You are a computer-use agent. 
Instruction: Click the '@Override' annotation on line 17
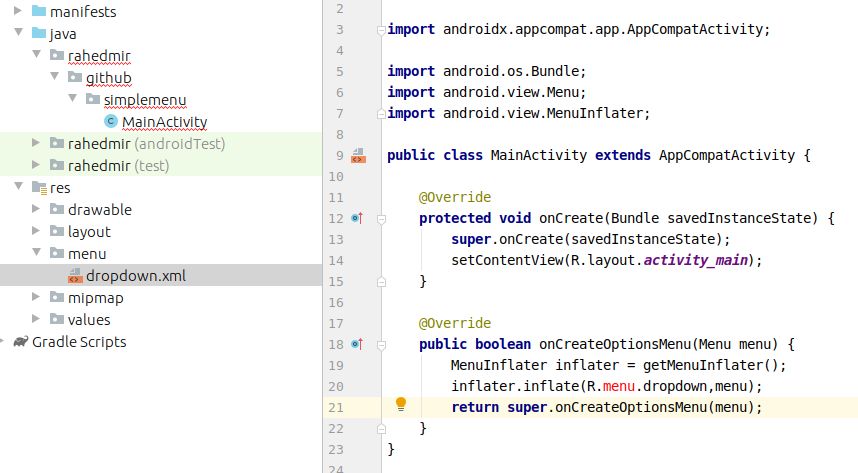(455, 323)
